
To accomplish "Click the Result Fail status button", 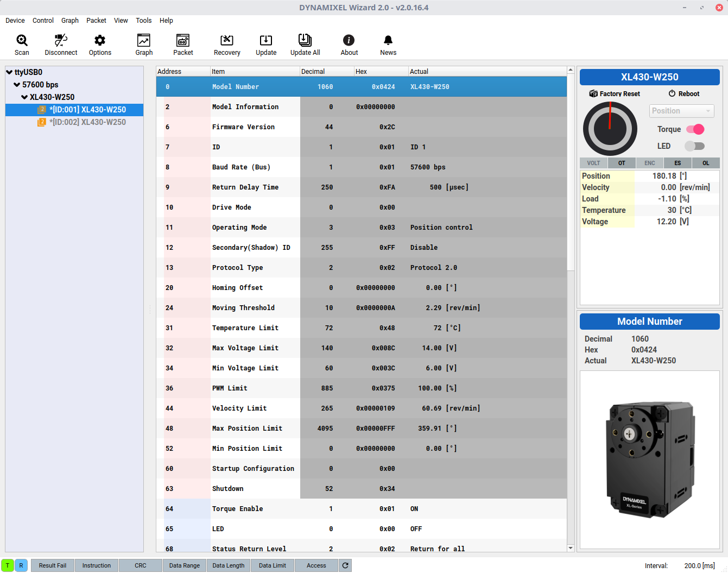I will coord(53,565).
